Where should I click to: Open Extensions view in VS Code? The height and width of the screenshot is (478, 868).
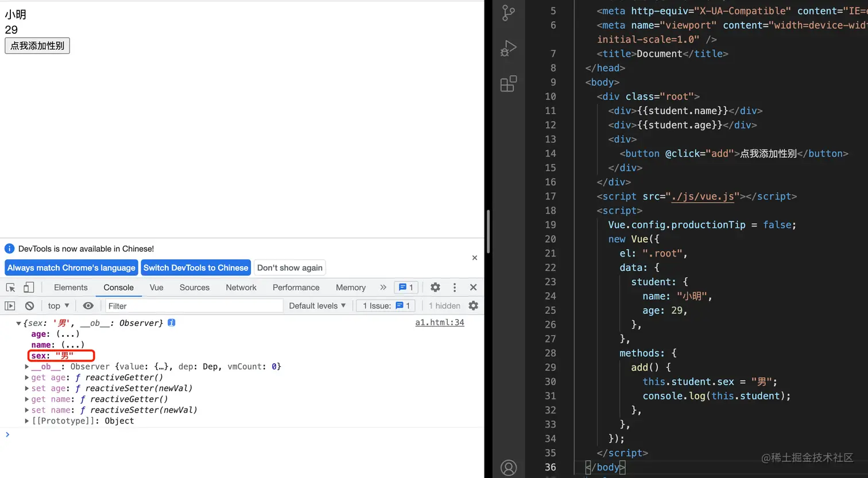(x=509, y=84)
